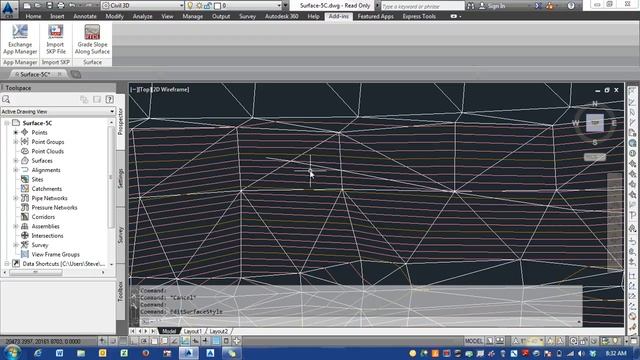
Task: Select the Pressure Networks item
Action: [54, 207]
